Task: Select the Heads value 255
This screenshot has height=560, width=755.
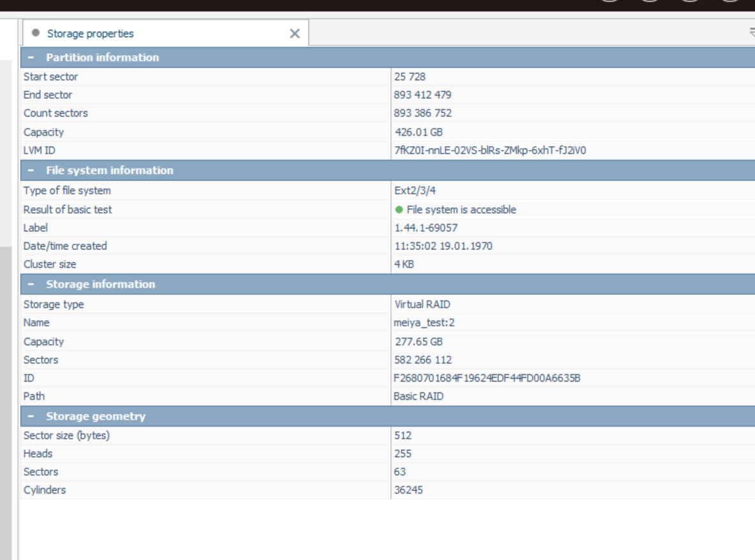Action: (x=403, y=453)
